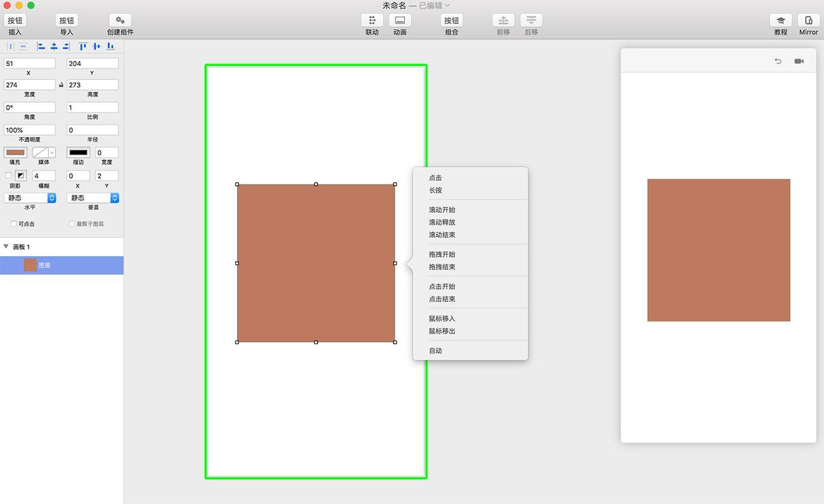Align selected layer to left edge

click(41, 46)
